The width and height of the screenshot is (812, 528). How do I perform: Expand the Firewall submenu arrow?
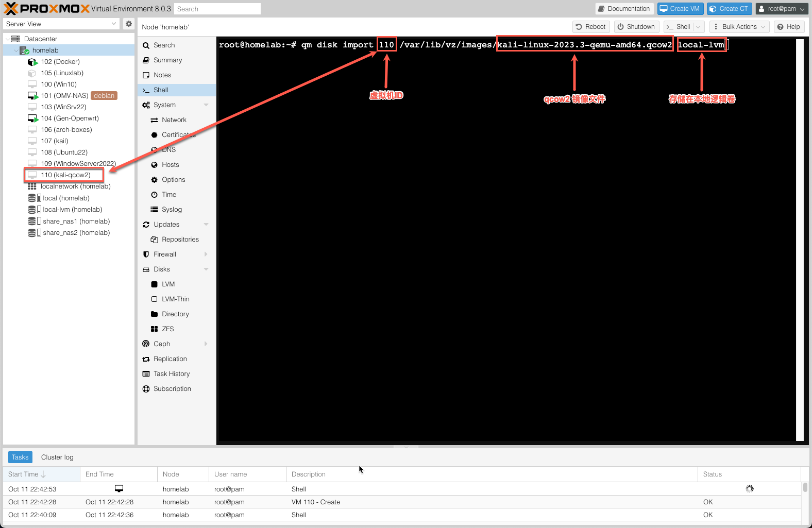click(206, 254)
